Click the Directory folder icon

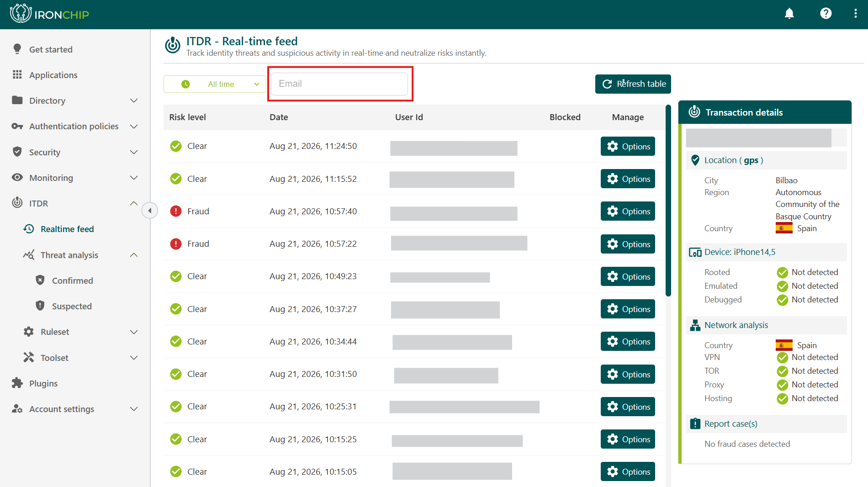click(x=17, y=100)
